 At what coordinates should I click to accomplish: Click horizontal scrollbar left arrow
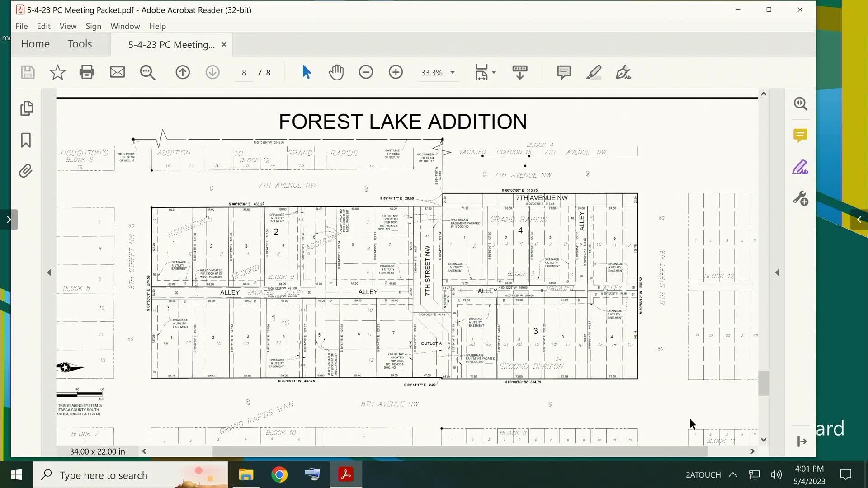[144, 451]
